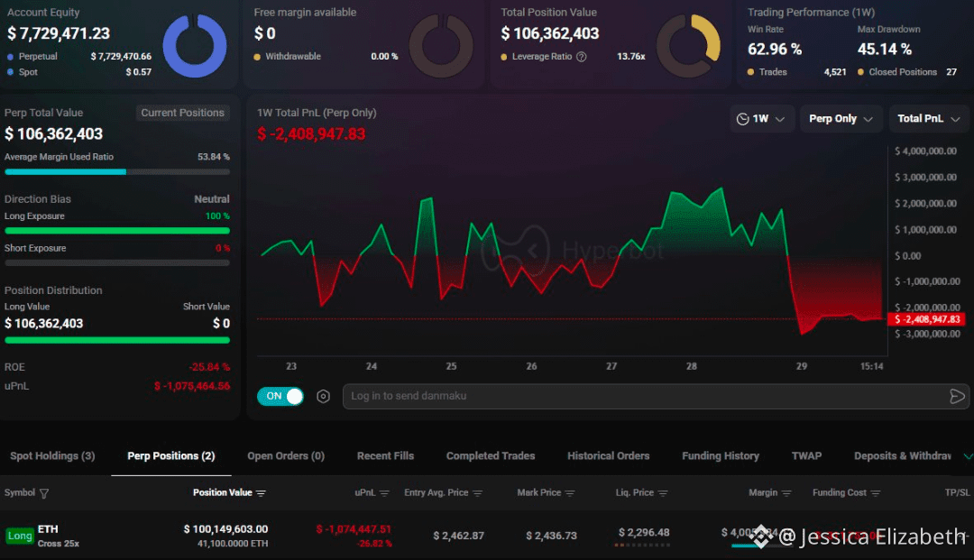Click the $ 2,296.48 liquidation price cell
The width and height of the screenshot is (974, 560).
coord(644,532)
